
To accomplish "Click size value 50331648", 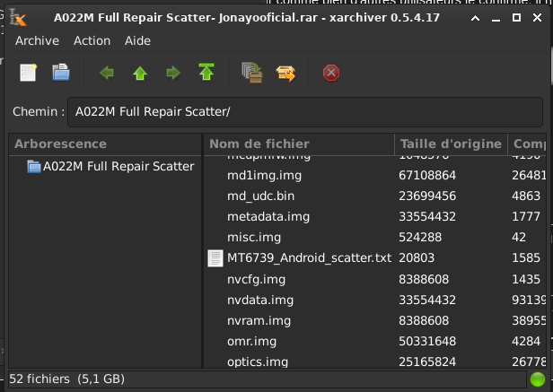I will pyautogui.click(x=427, y=342).
